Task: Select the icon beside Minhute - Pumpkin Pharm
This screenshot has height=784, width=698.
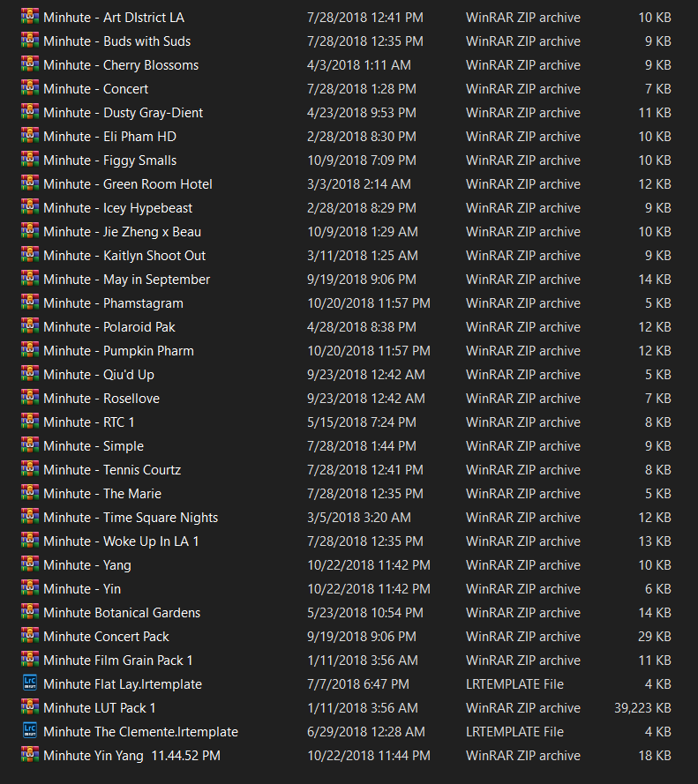Action: coord(30,350)
